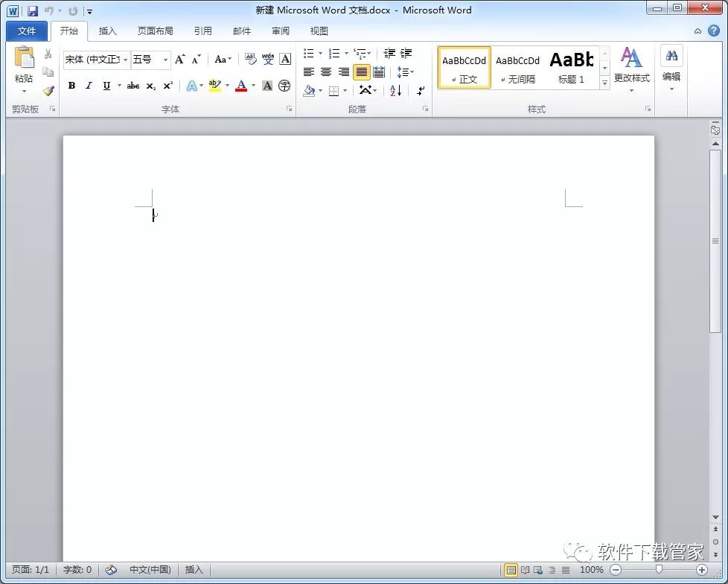Switch to the 页面布局 (Page Layout) tab
Image resolution: width=728 pixels, height=584 pixels.
coord(155,31)
